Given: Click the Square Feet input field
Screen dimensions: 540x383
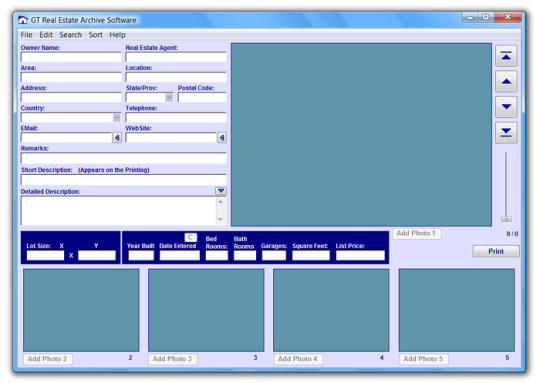Looking at the screenshot, I should pos(311,256).
